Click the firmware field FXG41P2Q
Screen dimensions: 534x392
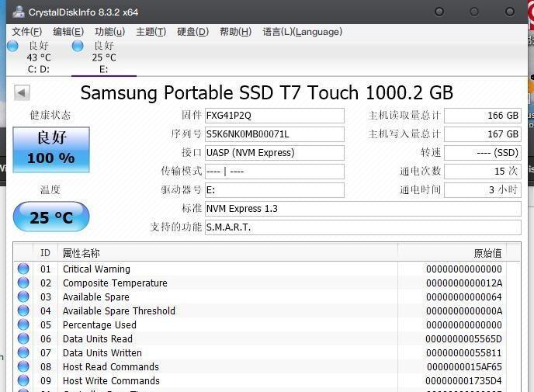[x=275, y=116]
